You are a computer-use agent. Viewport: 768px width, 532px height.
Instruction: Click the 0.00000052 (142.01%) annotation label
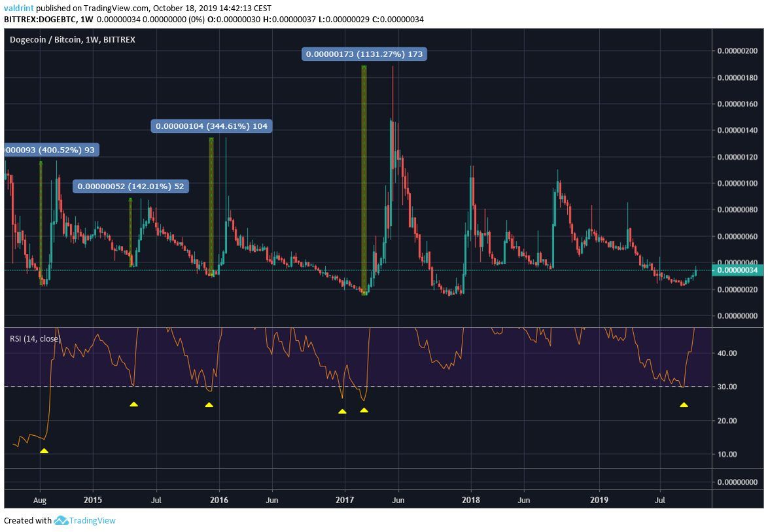coord(132,186)
